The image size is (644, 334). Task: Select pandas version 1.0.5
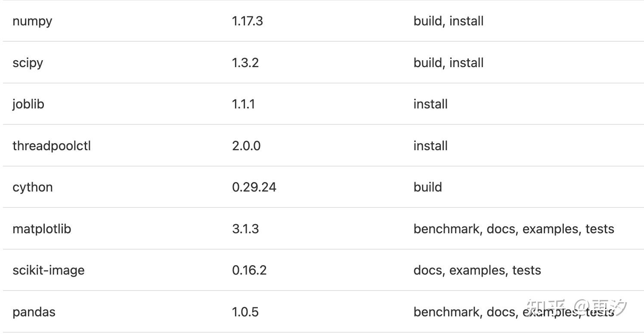pos(245,312)
